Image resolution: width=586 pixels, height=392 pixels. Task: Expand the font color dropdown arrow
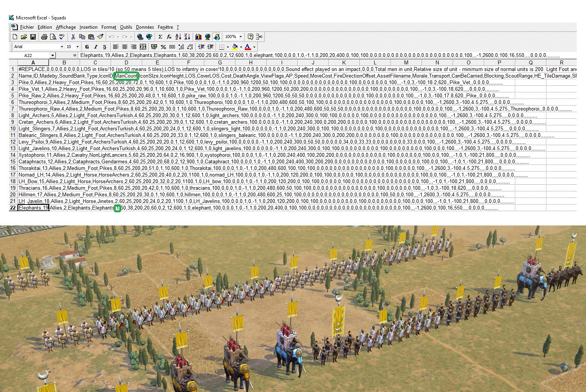tap(254, 47)
